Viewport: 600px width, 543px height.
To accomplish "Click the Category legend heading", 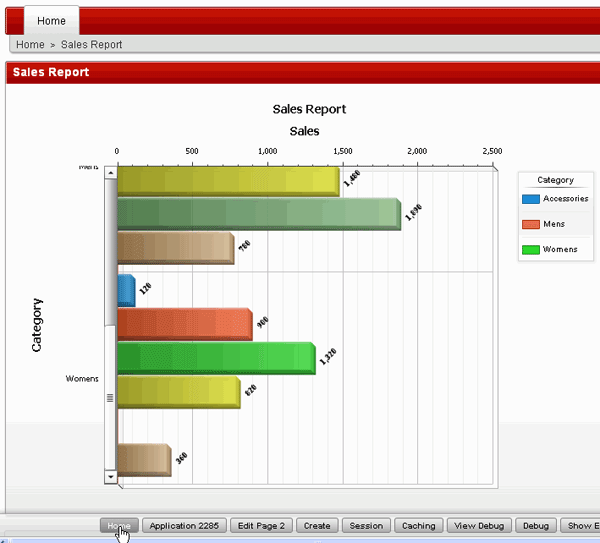I will point(555,180).
